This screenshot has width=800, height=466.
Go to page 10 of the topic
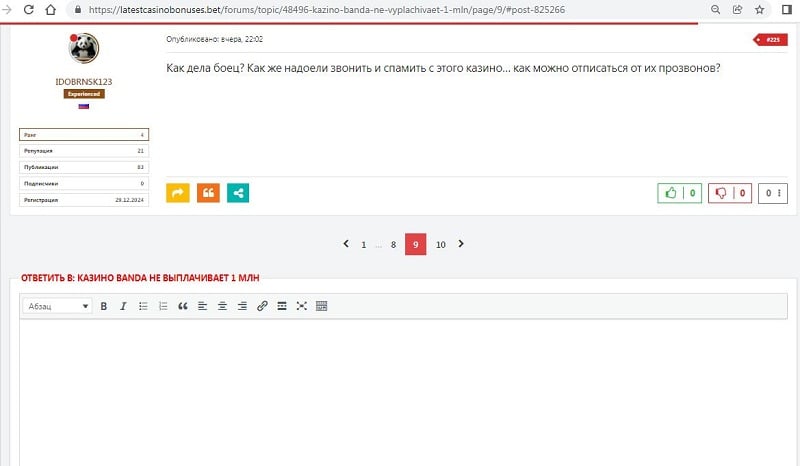440,244
